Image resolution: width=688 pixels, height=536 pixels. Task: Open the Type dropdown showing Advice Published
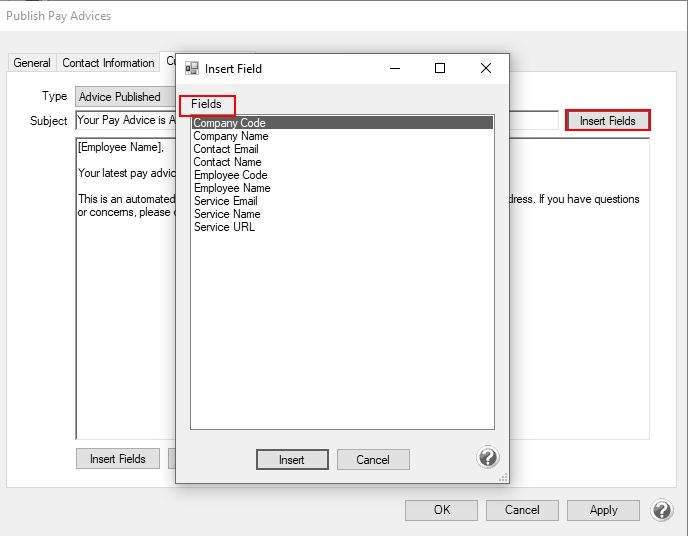coord(125,97)
